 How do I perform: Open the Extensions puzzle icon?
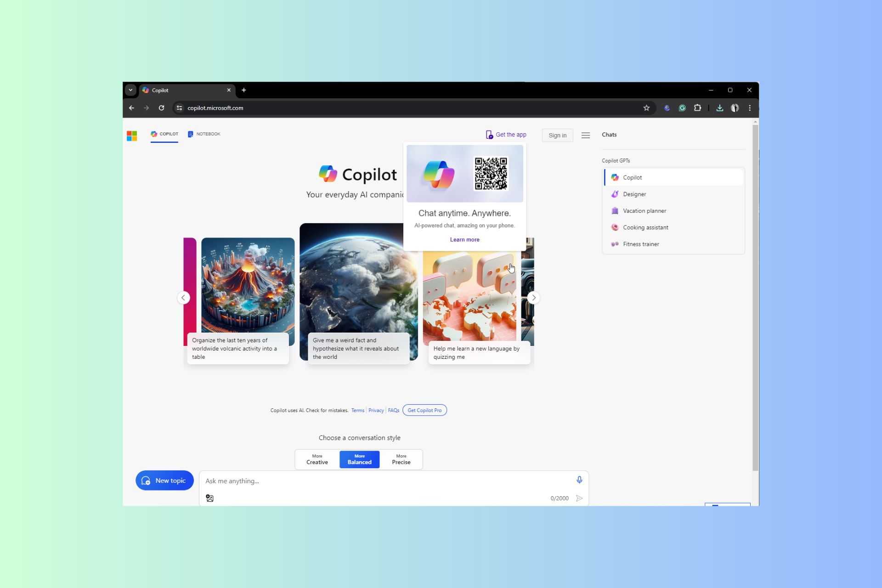coord(697,108)
